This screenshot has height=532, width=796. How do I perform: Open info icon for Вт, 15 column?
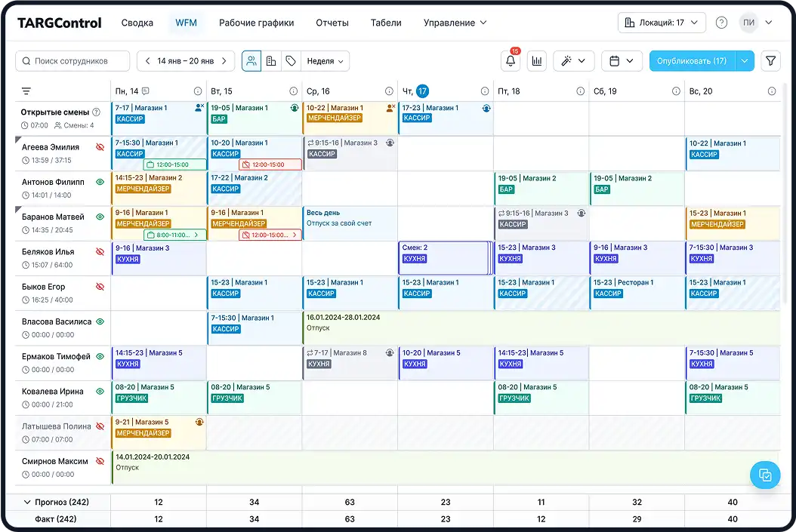(x=294, y=91)
